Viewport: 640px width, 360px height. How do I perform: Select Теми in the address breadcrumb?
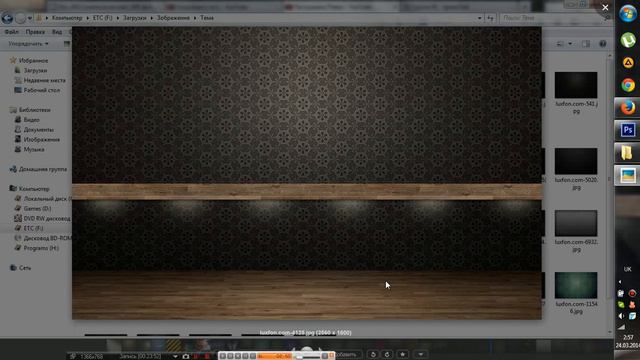coord(207,18)
